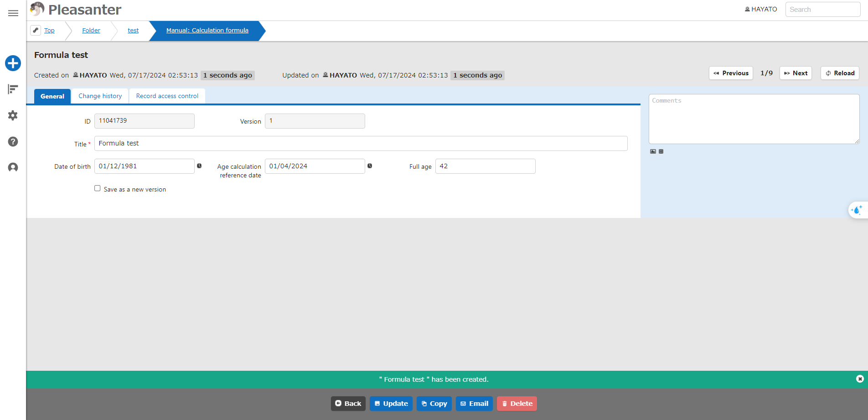Click the wrench icon beside Top breadcrumb
The height and width of the screenshot is (420, 868).
coord(36,30)
